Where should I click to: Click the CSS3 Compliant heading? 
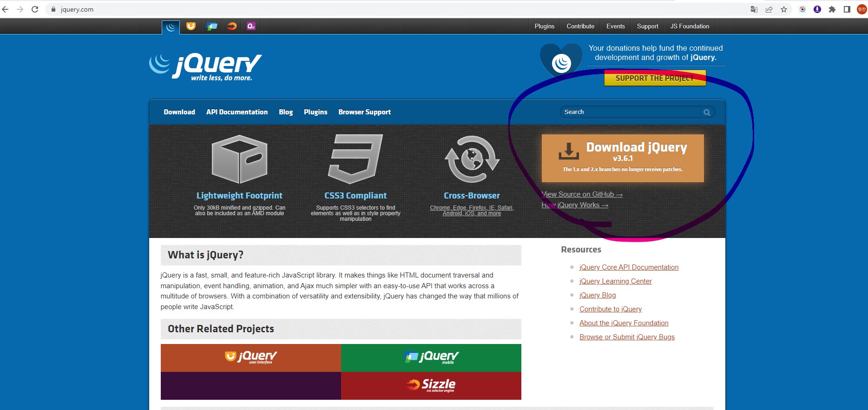pos(355,196)
